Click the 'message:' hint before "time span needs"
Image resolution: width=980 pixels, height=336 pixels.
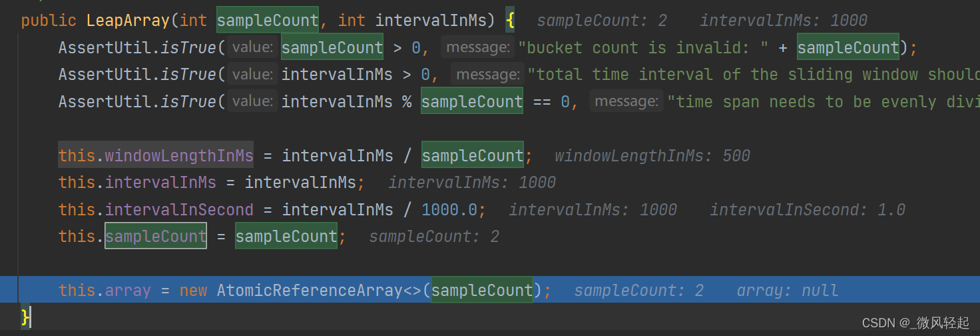click(628, 102)
